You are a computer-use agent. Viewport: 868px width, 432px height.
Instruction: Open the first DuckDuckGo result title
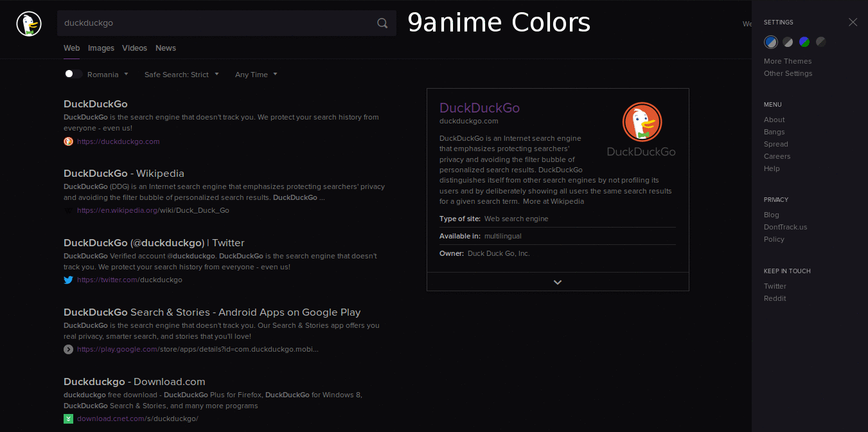tap(96, 104)
